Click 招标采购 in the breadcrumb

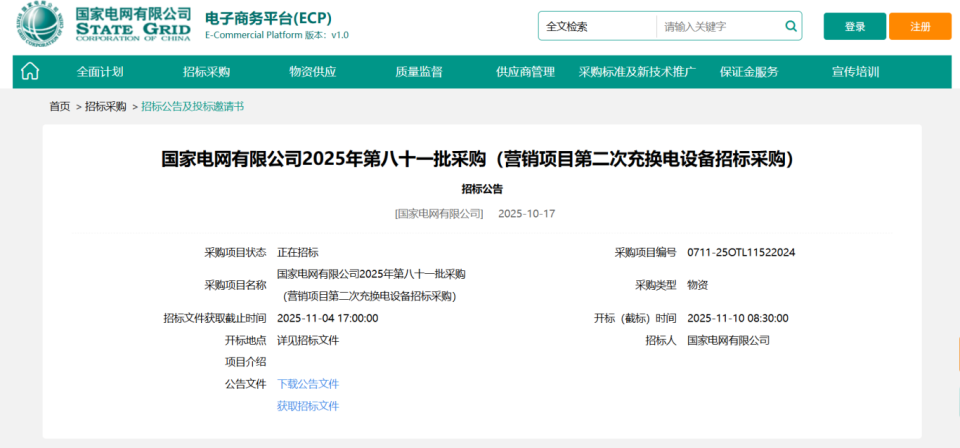[105, 106]
